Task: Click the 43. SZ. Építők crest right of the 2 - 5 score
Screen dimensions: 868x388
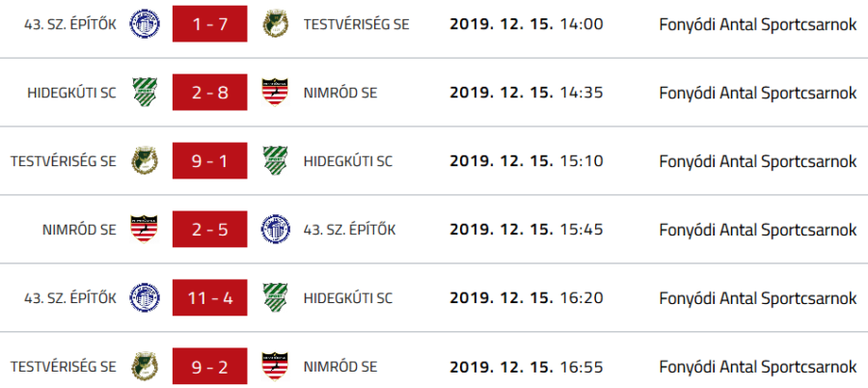Action: coord(275,230)
